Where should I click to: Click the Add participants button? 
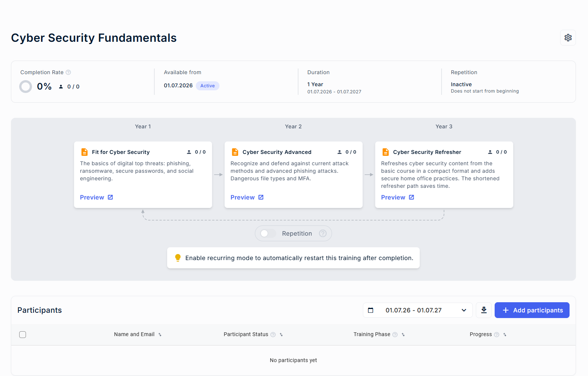coord(532,310)
